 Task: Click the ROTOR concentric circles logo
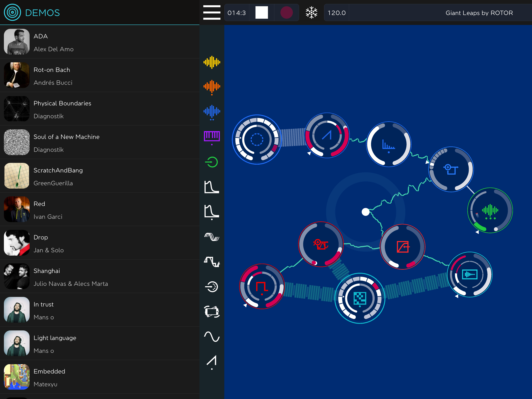click(12, 12)
